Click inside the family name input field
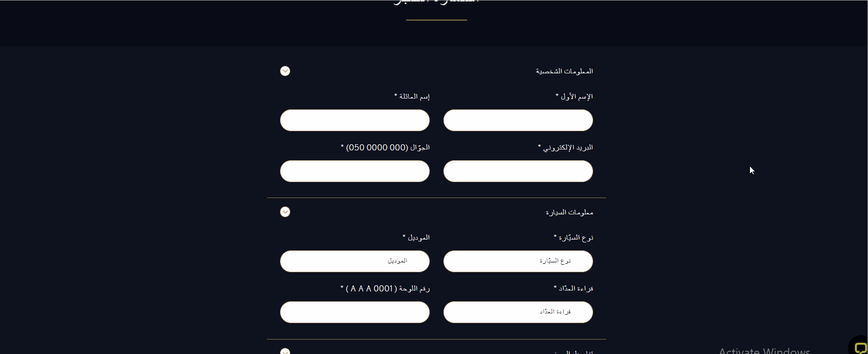Viewport: 868px width, 354px height. (355, 120)
